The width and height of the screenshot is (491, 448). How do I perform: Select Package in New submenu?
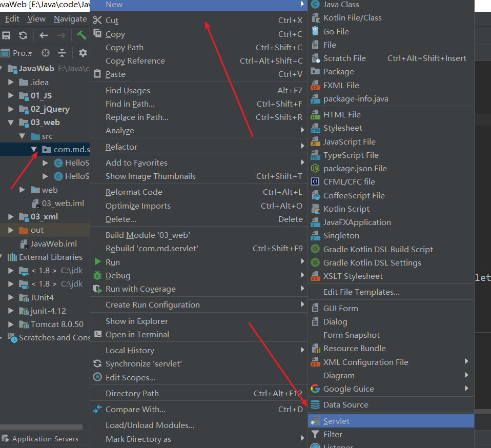[391, 71]
